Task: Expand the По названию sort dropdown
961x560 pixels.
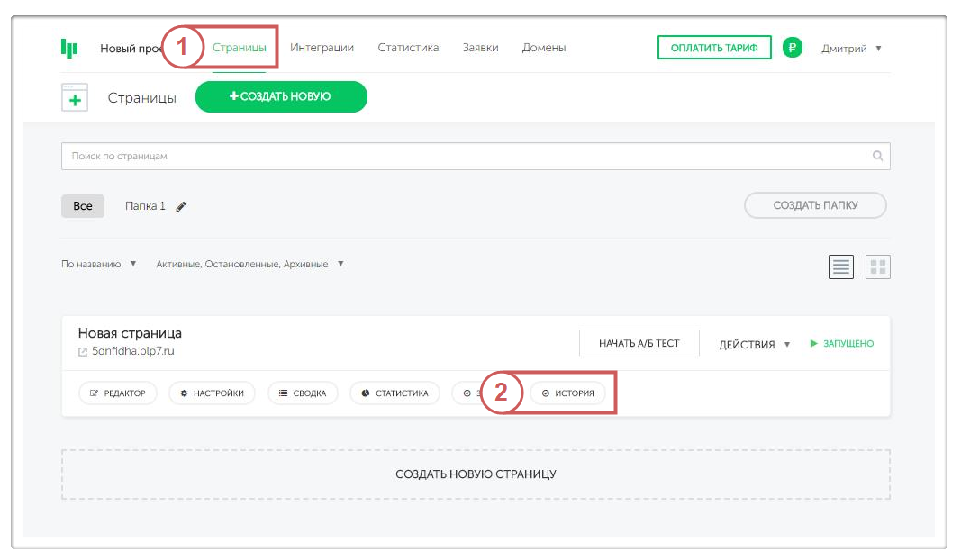Action: (x=98, y=264)
